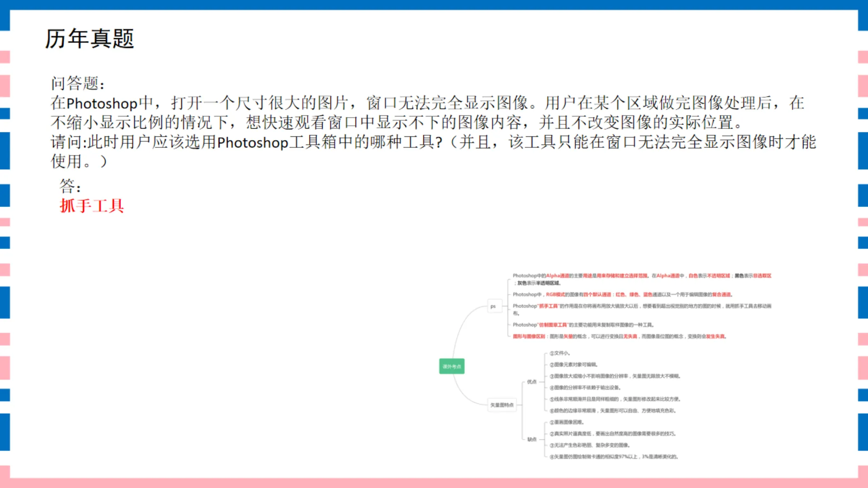This screenshot has width=868, height=488.
Task: Click the 优点 branch label
Action: (x=532, y=382)
